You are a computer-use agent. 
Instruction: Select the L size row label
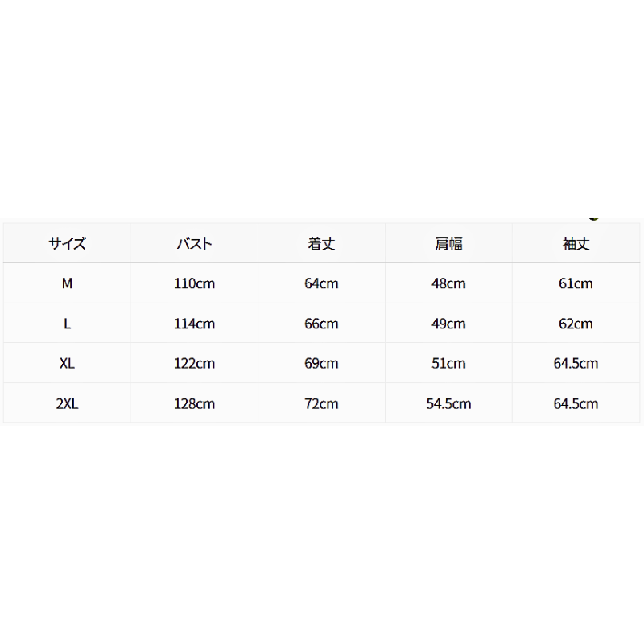click(x=67, y=324)
